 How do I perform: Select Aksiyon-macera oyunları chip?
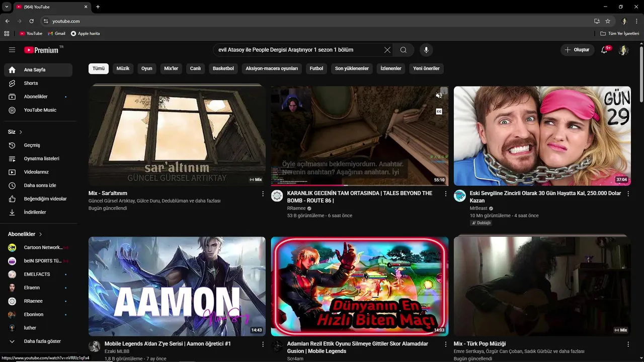tap(272, 68)
